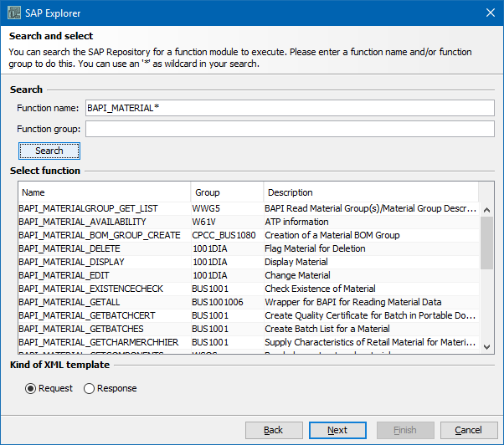Click the Function name input field
This screenshot has height=445, width=504.
tap(289, 108)
